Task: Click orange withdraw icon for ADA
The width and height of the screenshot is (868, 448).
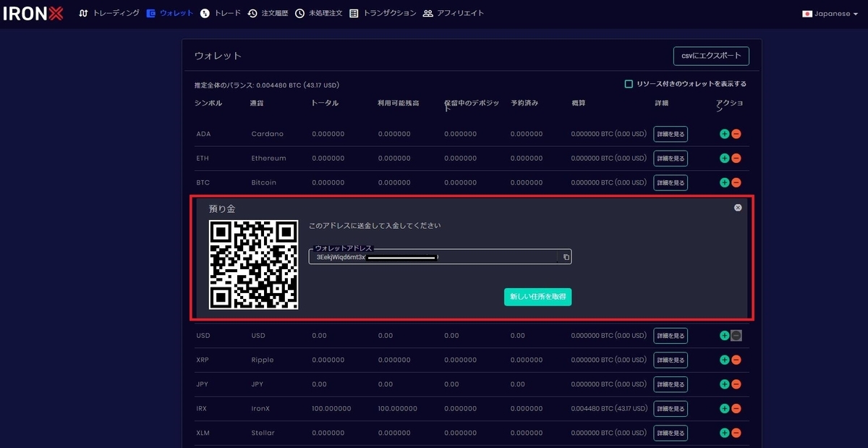Action: point(736,134)
